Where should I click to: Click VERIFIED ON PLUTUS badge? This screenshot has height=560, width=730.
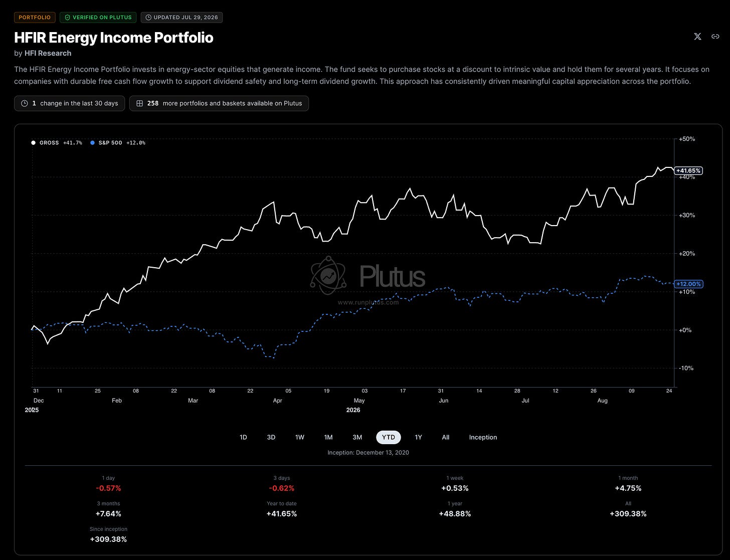(98, 18)
